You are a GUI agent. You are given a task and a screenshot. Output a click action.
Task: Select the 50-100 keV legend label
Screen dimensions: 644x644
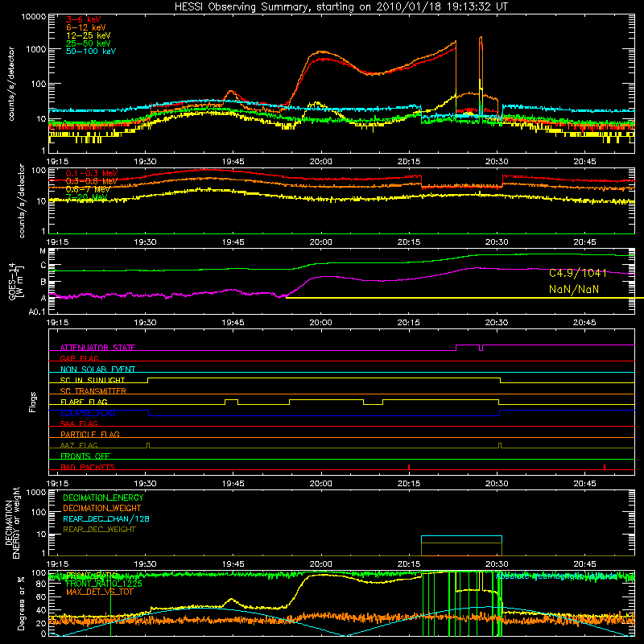[91, 52]
